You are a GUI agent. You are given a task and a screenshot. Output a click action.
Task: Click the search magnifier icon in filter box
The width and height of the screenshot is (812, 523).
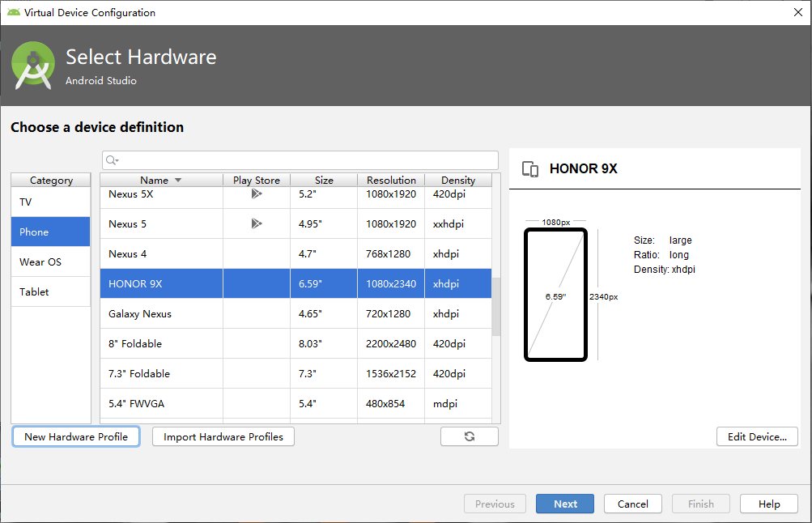(112, 160)
